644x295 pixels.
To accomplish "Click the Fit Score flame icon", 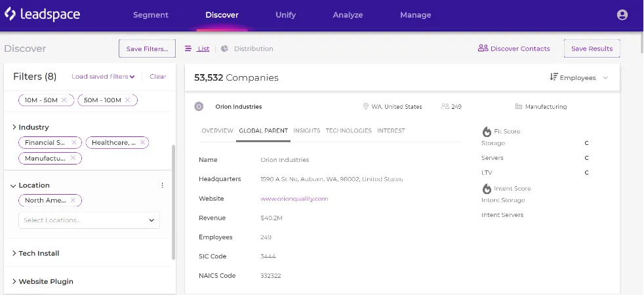I will 487,131.
